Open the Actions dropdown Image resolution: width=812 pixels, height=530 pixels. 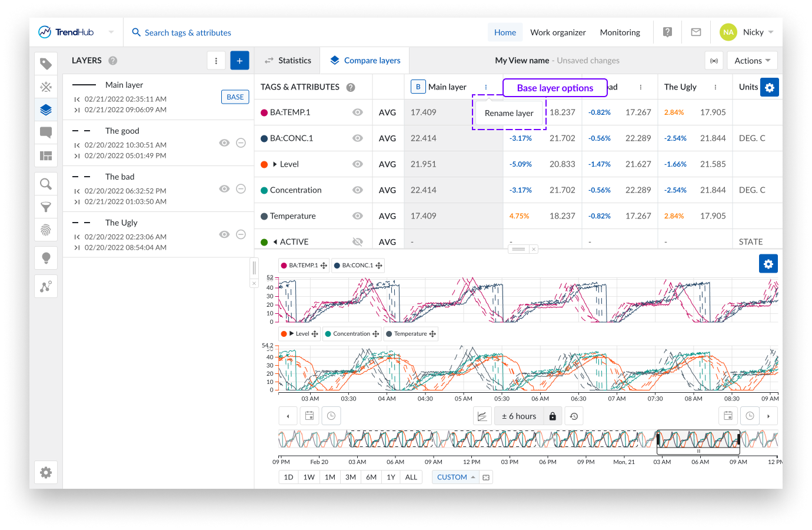coord(752,61)
